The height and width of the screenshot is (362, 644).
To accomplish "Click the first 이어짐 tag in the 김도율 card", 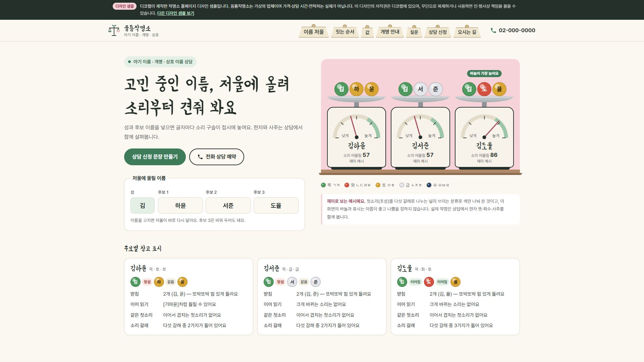I will tap(416, 282).
